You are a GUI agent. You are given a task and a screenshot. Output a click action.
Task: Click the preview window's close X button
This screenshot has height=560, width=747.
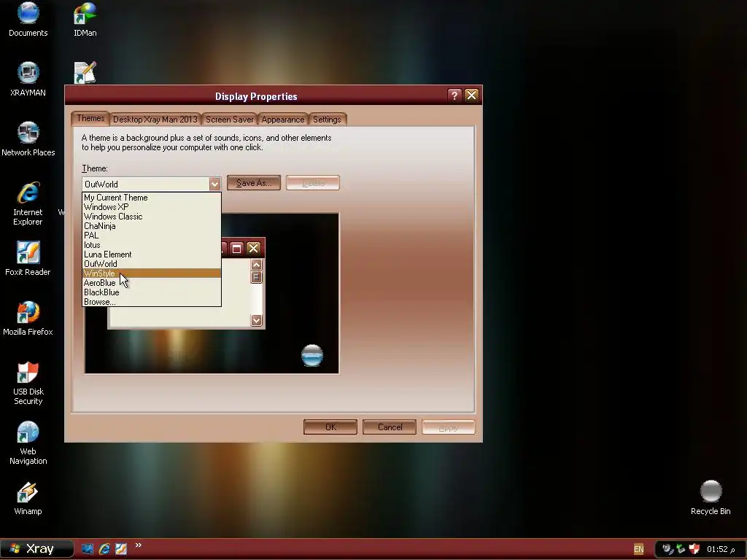tap(253, 248)
